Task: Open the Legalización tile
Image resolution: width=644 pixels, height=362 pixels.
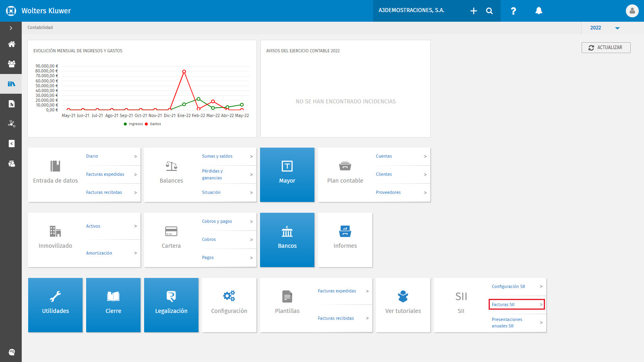Action: coord(171,305)
